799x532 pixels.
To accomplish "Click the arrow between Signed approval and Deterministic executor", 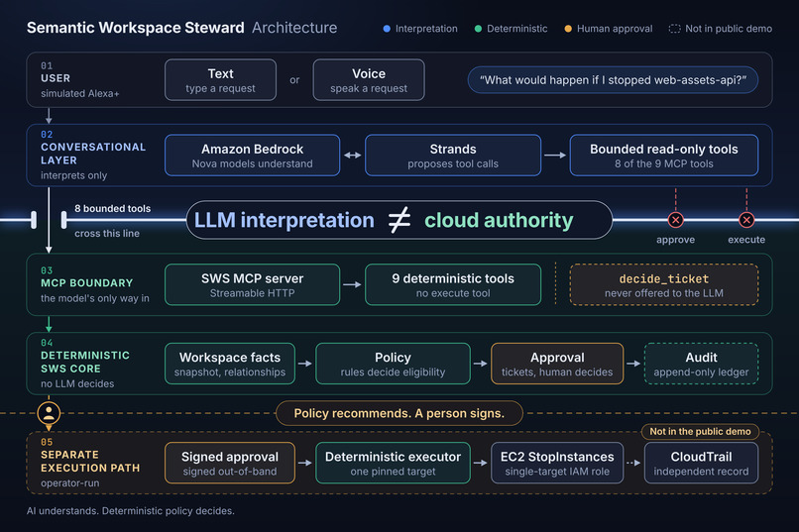I will [305, 463].
